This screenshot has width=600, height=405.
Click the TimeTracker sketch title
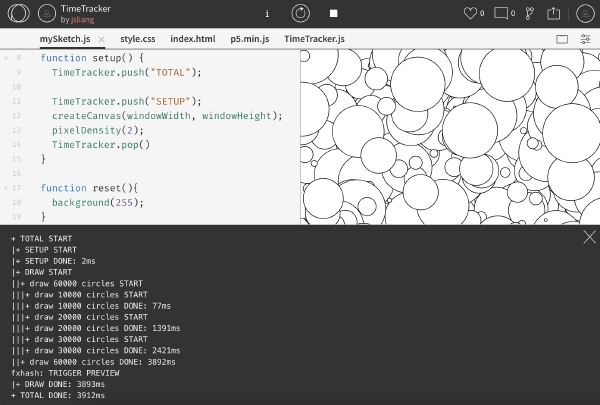(x=86, y=9)
